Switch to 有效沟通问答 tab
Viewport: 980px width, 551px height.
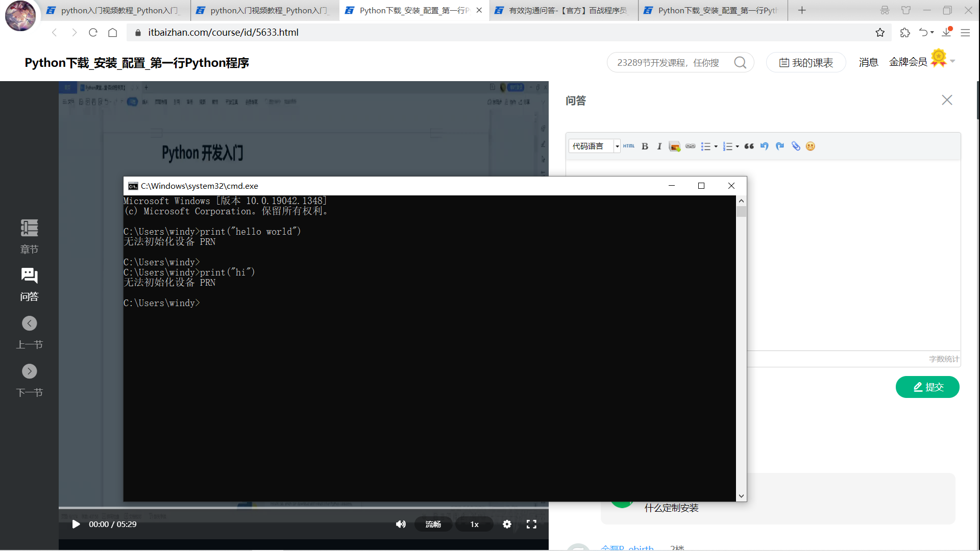(563, 10)
